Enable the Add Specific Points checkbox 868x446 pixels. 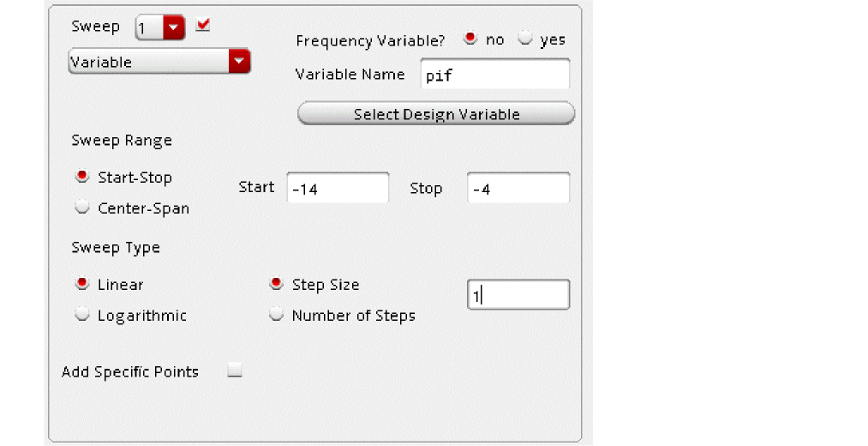(235, 371)
